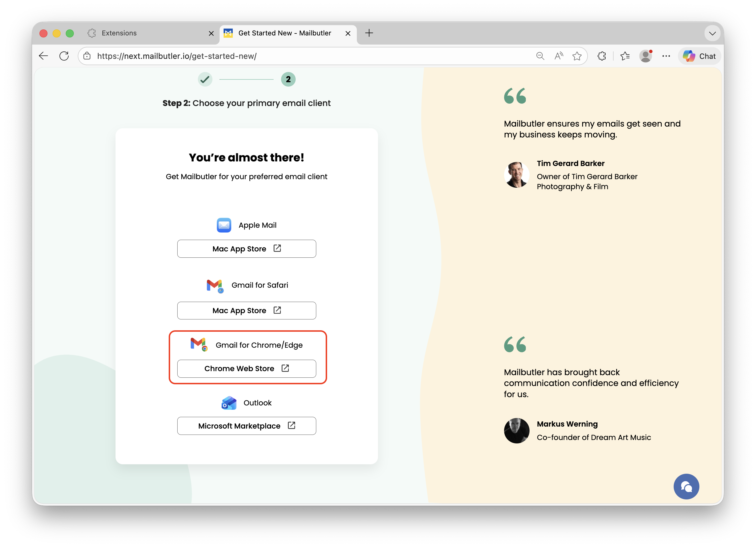
Task: Activate Read Aloud in address bar
Action: (559, 56)
